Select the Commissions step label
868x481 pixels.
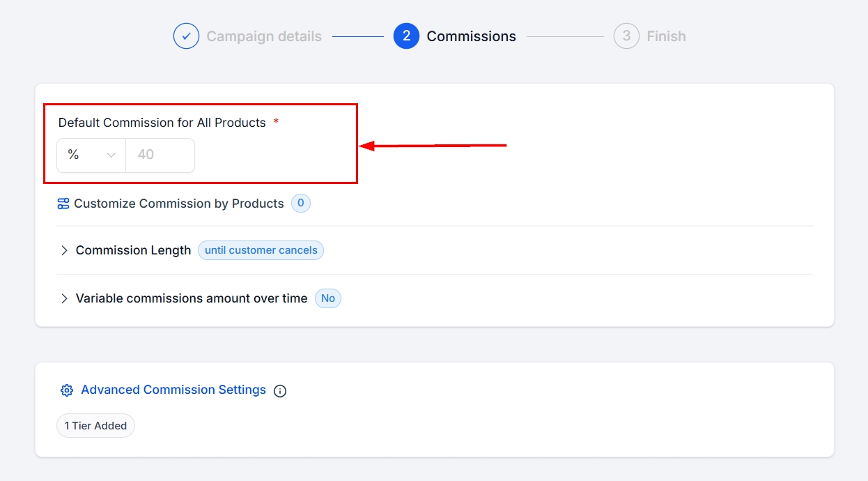pos(471,36)
